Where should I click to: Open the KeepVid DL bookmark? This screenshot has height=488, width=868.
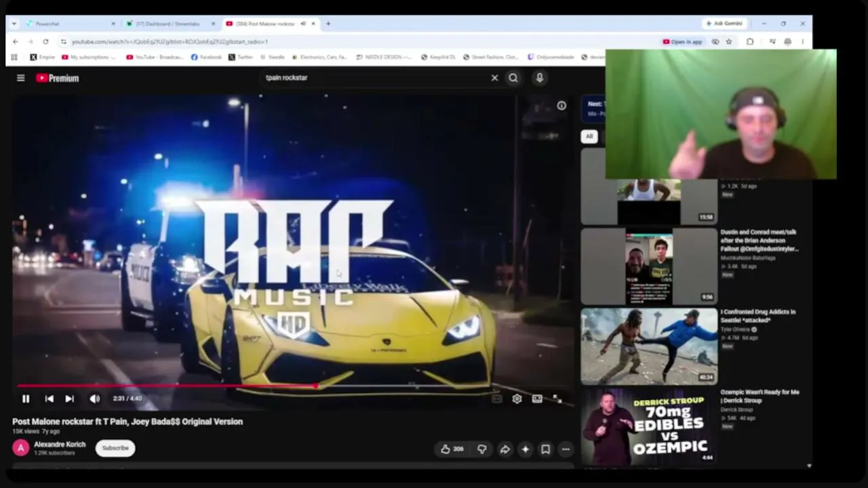[x=437, y=58]
